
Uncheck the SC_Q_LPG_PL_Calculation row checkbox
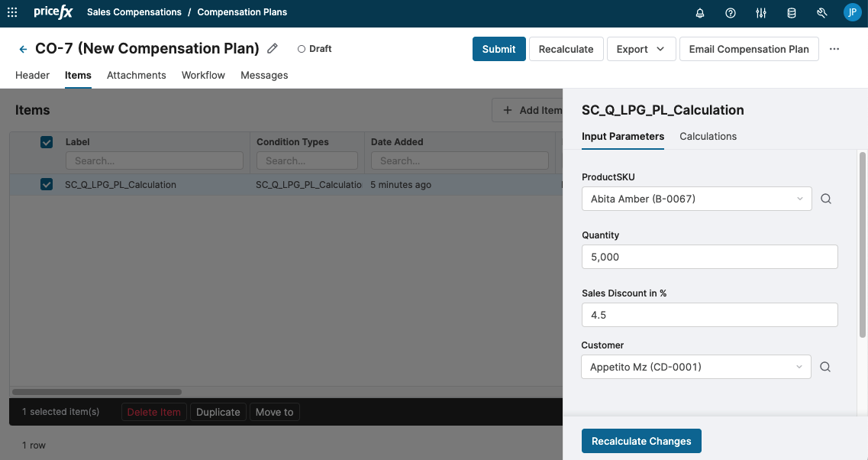[47, 184]
